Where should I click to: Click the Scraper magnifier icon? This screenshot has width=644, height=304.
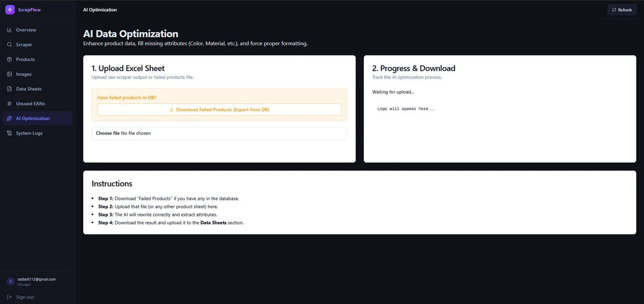[9, 45]
